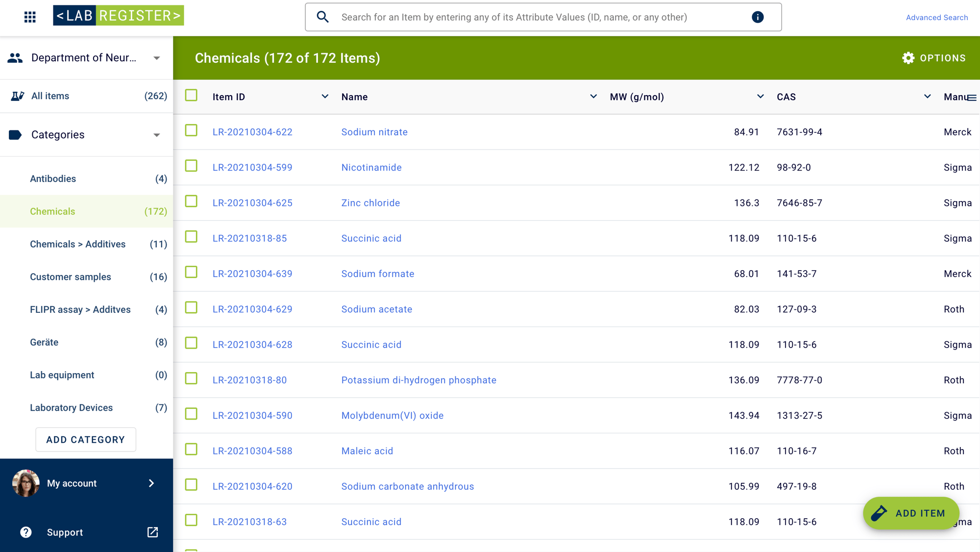Open the grid/apps menu icon

30,16
